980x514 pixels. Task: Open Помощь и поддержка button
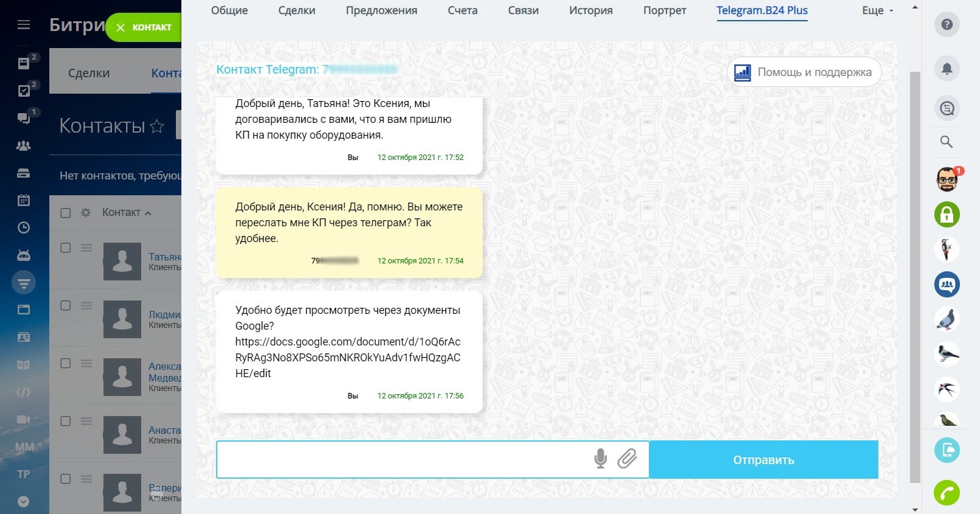pos(804,72)
